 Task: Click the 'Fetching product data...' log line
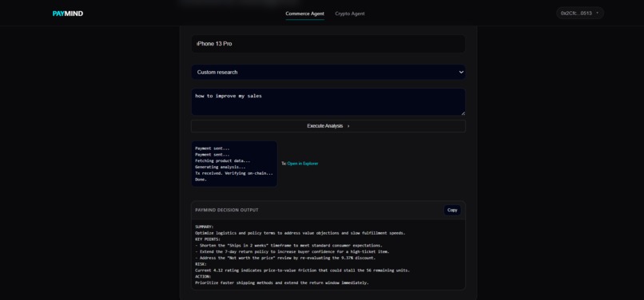point(223,161)
